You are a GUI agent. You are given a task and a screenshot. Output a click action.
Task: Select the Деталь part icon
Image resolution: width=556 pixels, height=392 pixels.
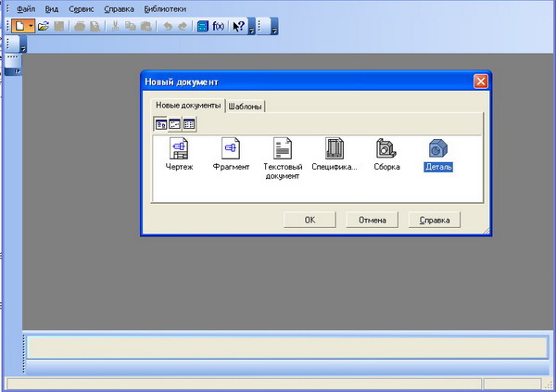437,149
